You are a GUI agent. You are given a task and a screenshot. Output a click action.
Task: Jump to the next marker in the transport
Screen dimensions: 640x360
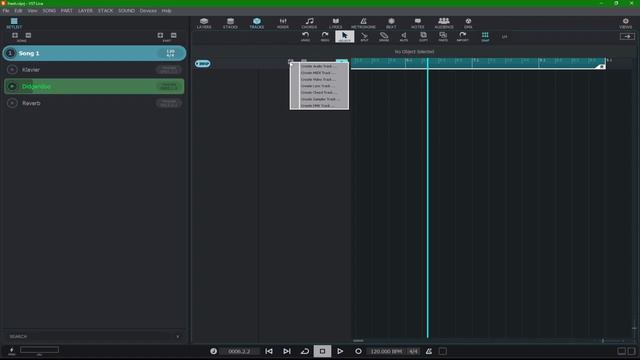287,351
